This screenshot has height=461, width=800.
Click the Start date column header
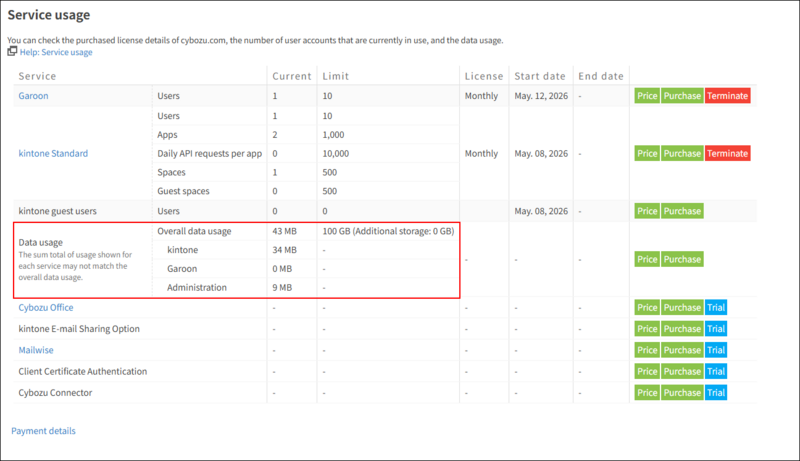(540, 76)
